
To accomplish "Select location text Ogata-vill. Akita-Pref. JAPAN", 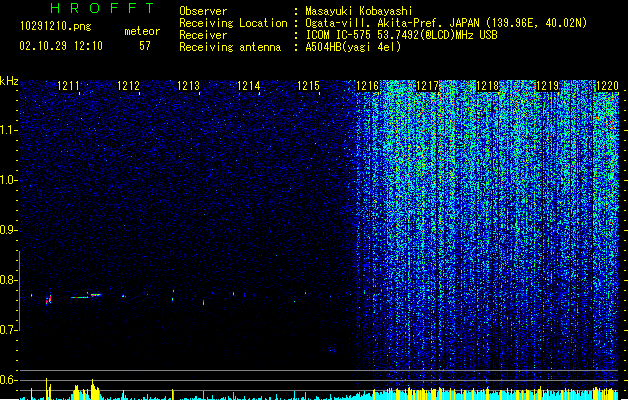I will pyautogui.click(x=392, y=23).
